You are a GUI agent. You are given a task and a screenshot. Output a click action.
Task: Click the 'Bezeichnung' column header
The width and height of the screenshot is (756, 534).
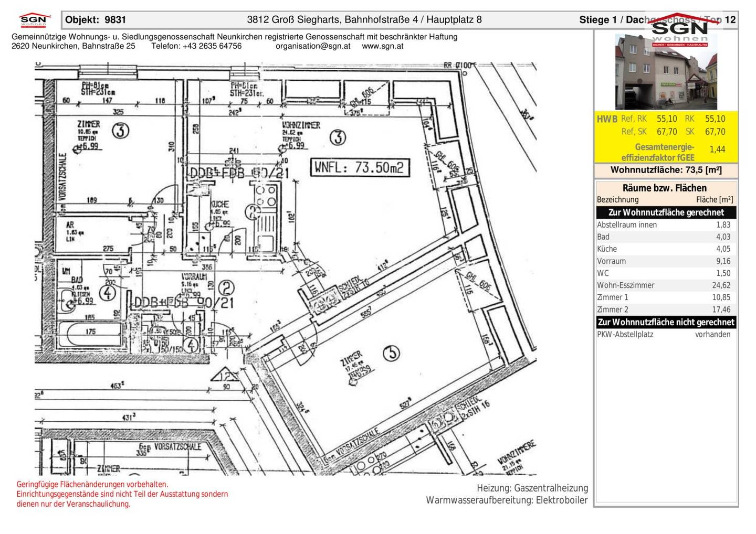click(618, 199)
